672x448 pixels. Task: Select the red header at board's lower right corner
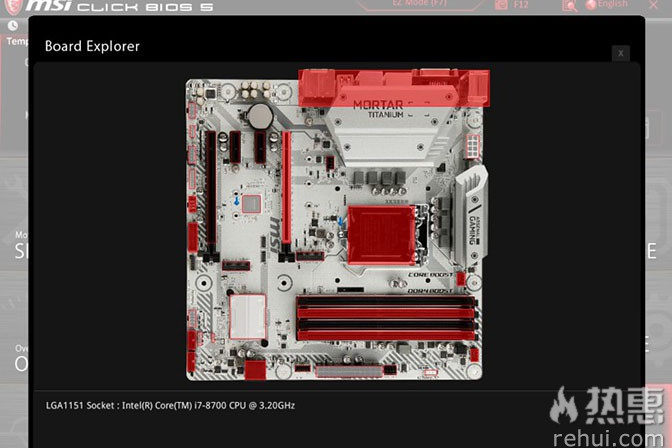click(474, 355)
